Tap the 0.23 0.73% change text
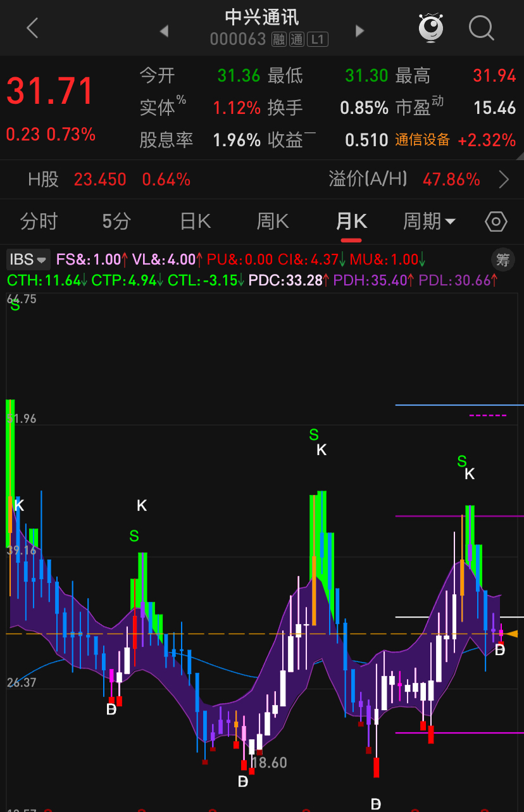This screenshot has height=812, width=524. tap(51, 134)
